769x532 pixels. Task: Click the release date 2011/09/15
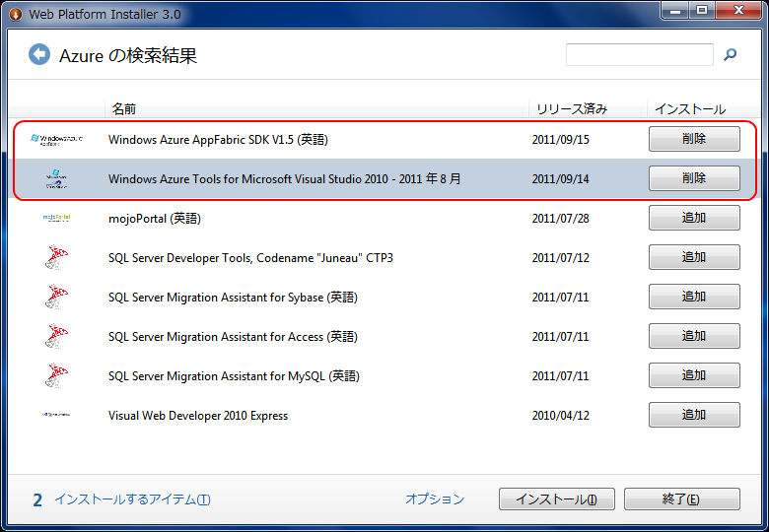561,140
